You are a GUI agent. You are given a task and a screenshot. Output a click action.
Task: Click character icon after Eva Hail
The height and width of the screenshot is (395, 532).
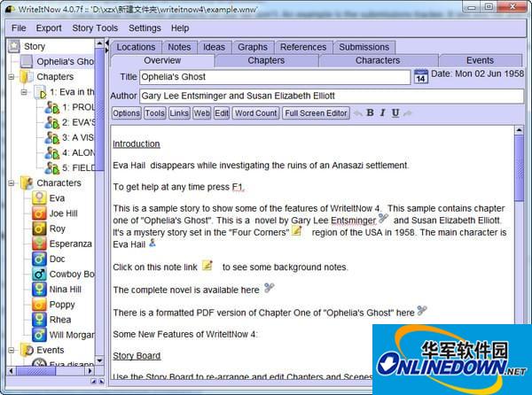[153, 243]
